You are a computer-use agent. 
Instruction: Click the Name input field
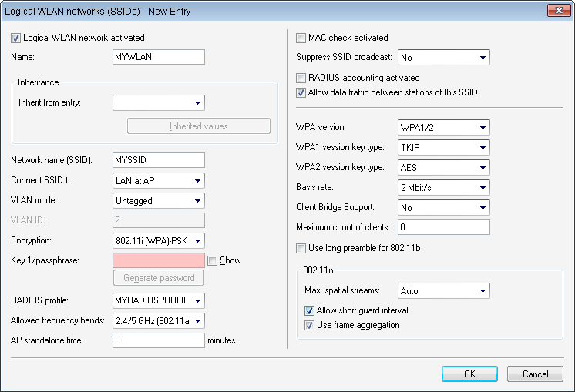[x=158, y=57]
